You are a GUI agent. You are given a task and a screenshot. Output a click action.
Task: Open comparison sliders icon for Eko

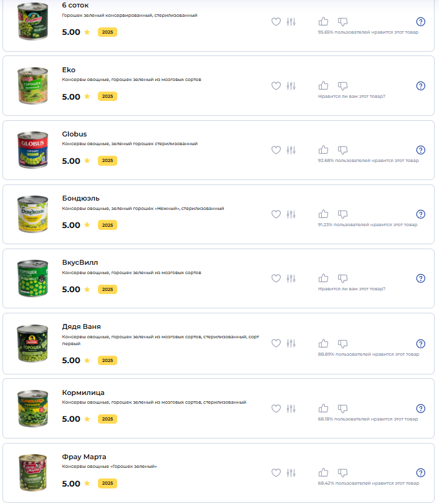[291, 86]
